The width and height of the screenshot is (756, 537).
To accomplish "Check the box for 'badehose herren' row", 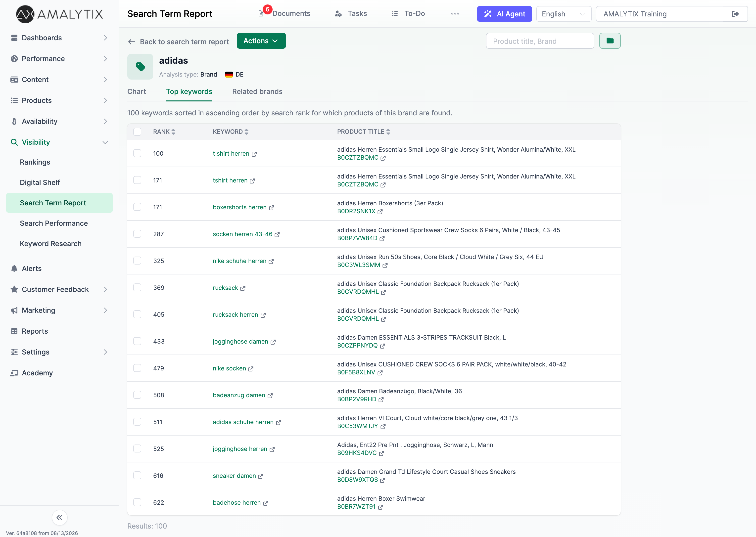I will tap(137, 502).
